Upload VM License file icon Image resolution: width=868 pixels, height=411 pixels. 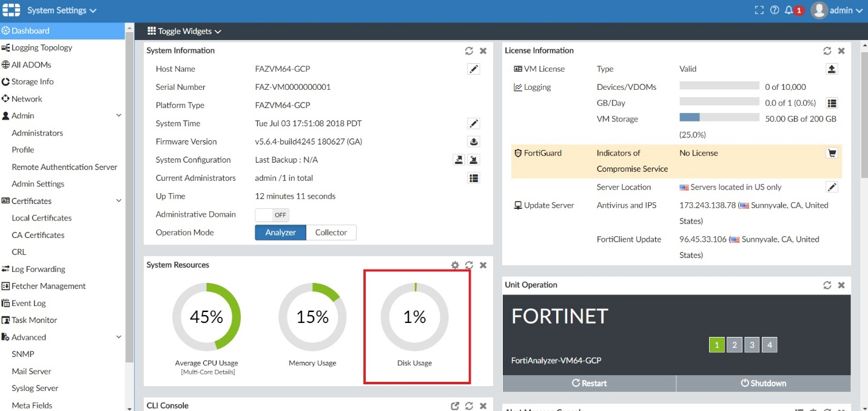click(x=832, y=69)
